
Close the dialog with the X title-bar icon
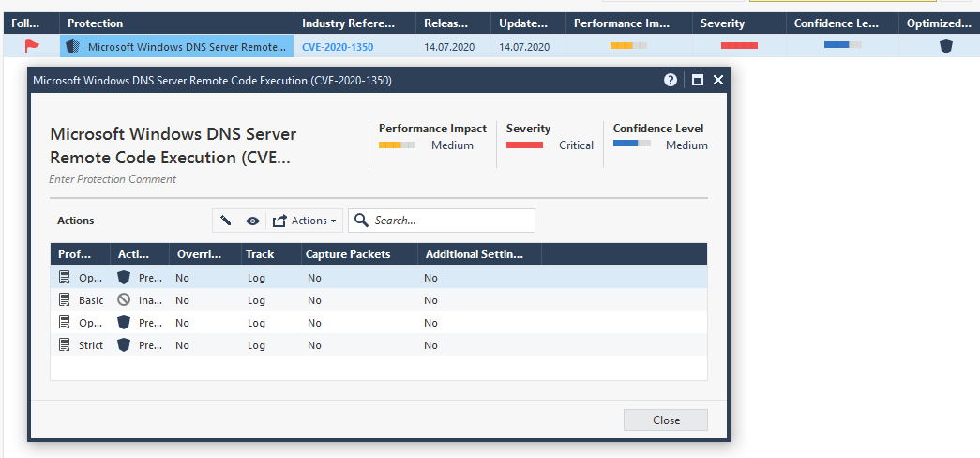718,80
